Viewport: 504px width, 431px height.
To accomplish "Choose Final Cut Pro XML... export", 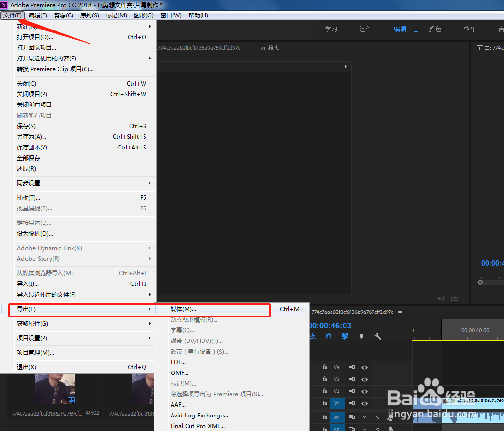I will click(x=232, y=426).
